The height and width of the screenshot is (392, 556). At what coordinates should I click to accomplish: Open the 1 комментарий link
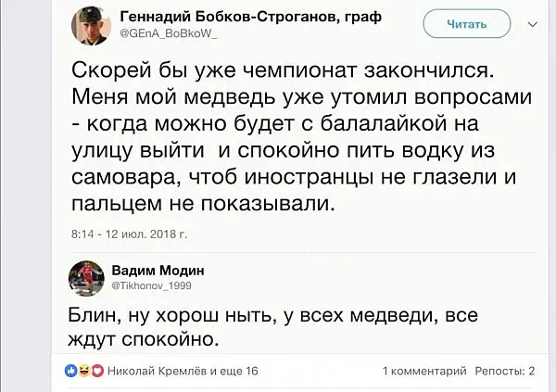pyautogui.click(x=423, y=372)
